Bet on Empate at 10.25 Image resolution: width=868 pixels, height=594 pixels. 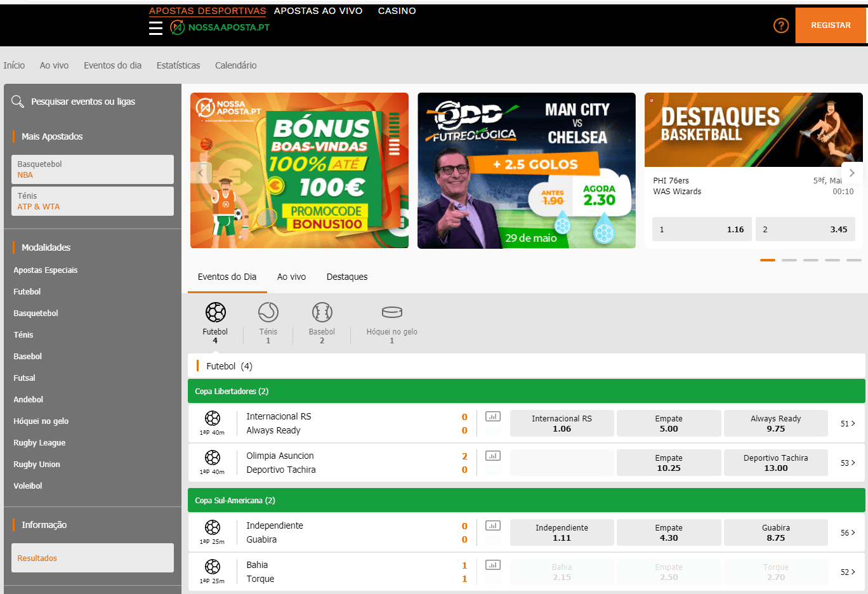(669, 463)
